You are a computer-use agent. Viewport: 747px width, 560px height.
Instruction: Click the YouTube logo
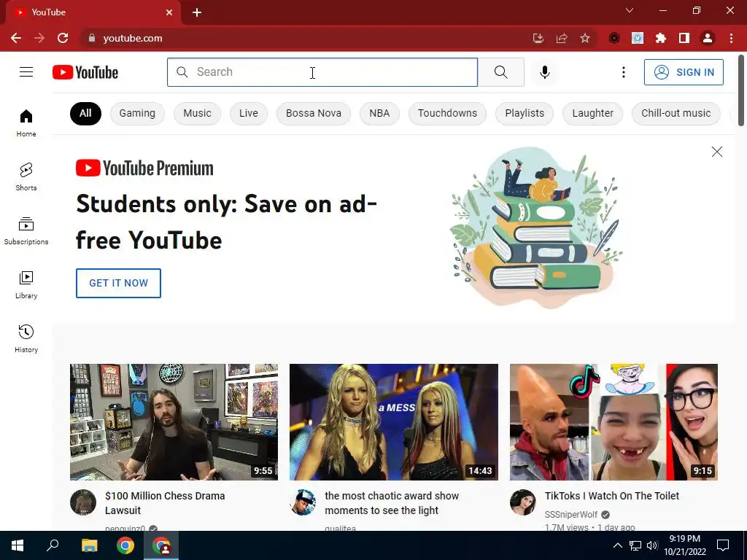click(x=85, y=72)
